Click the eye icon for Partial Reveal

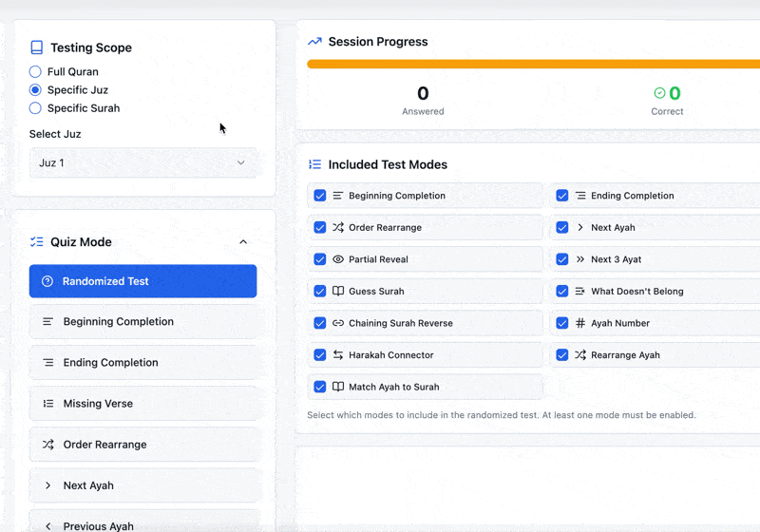point(338,259)
